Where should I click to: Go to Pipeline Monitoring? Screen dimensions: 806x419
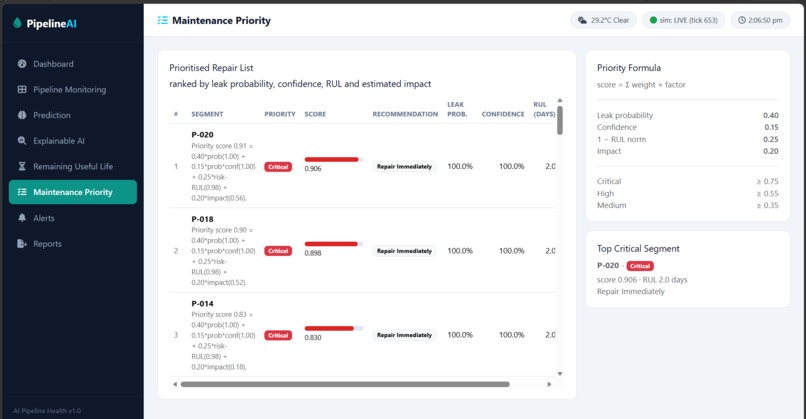click(x=72, y=89)
